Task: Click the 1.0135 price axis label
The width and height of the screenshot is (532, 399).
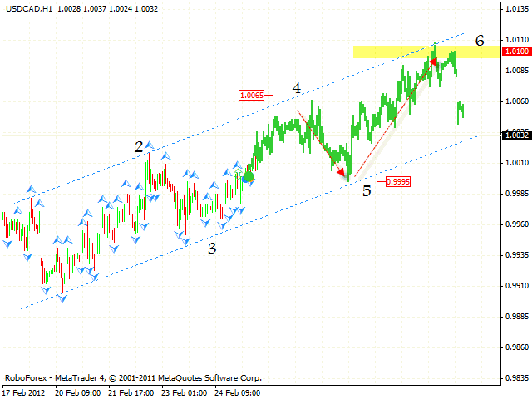Action: [515, 9]
